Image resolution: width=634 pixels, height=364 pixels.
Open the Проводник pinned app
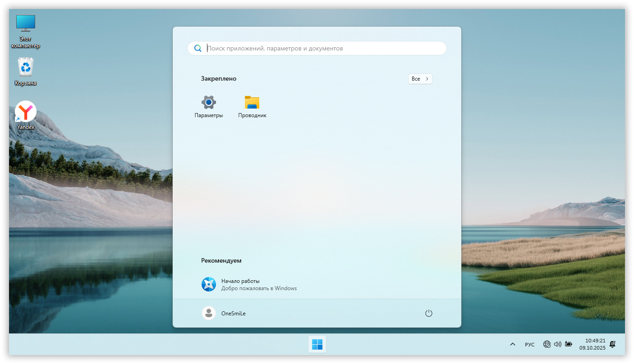(252, 107)
